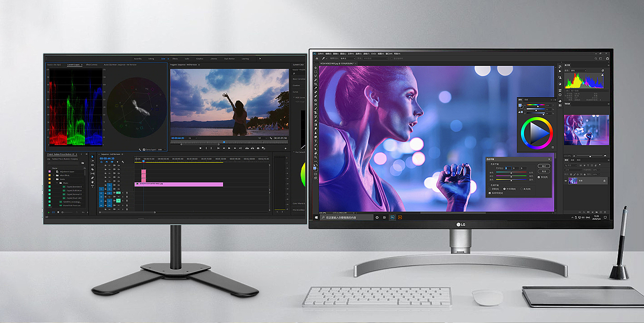Close the Color Balance dialog
Image resolution: width=644 pixels, height=323 pixels.
tap(549, 159)
